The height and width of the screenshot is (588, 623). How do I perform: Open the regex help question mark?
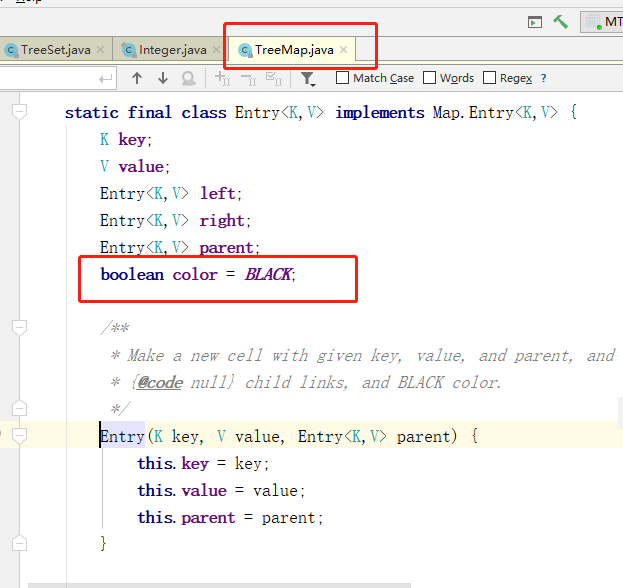[544, 78]
